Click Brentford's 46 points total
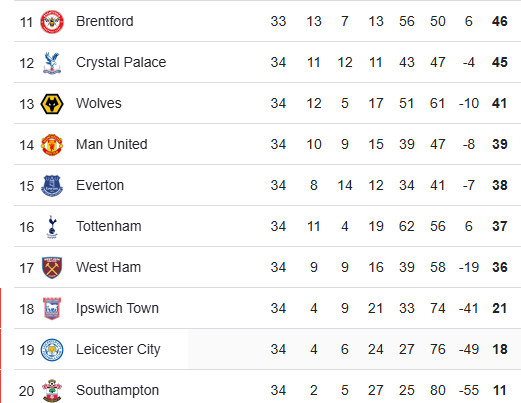 point(500,21)
